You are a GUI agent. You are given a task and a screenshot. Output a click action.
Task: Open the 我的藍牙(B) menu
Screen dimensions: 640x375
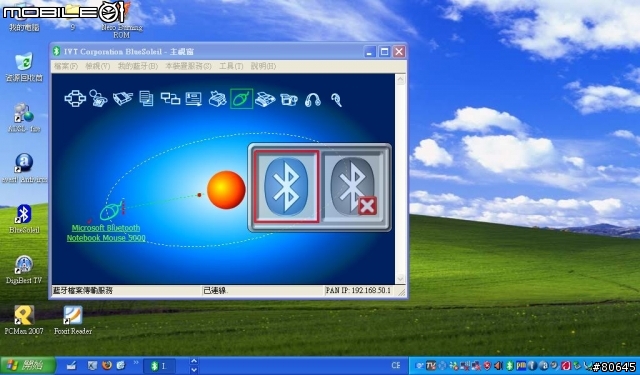coord(138,66)
